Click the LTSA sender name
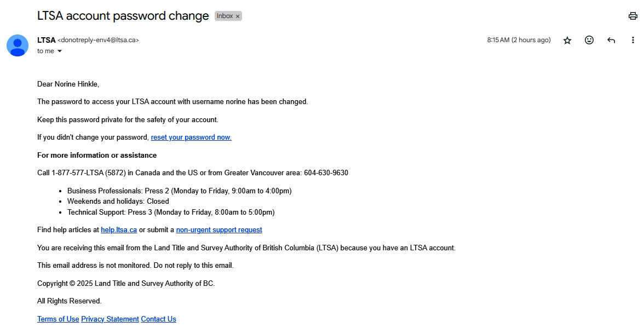The width and height of the screenshot is (644, 333). (x=47, y=40)
